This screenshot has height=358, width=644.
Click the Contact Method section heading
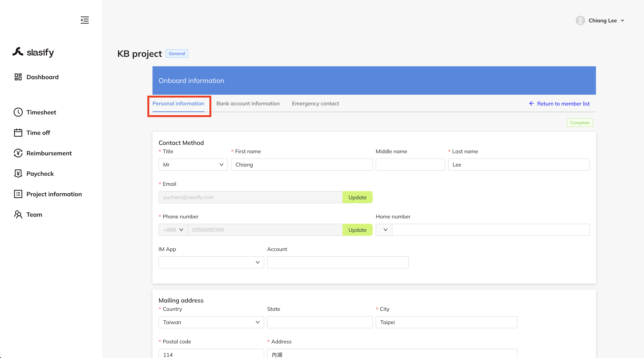(181, 143)
